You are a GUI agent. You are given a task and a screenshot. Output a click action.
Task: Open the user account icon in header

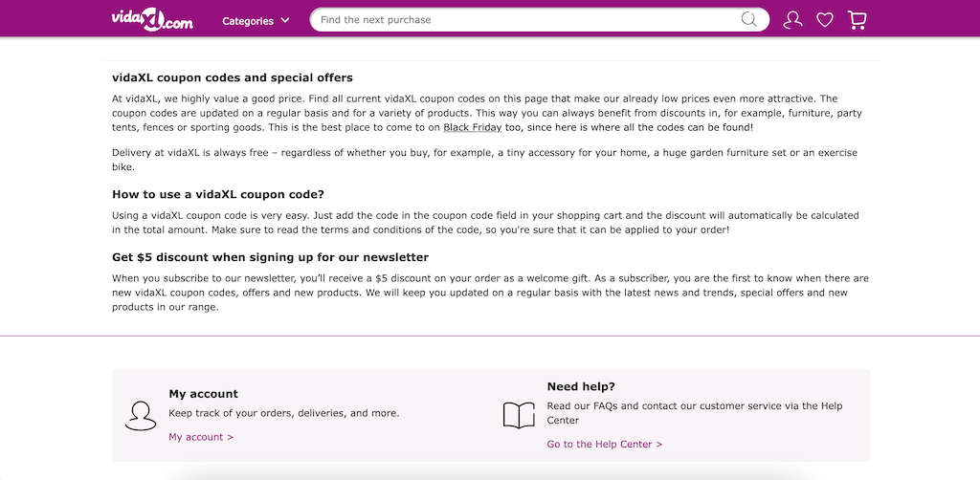792,20
